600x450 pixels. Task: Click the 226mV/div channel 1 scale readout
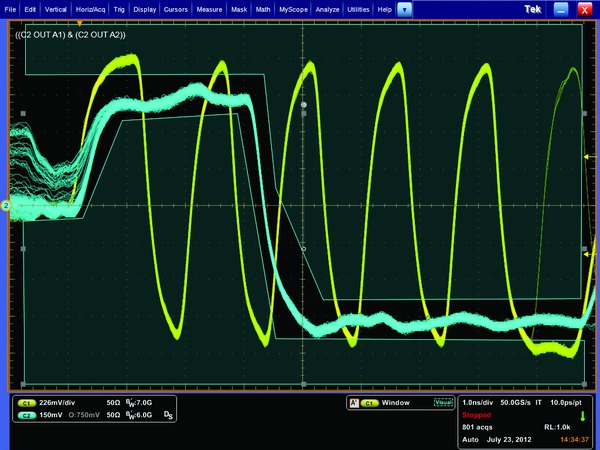pos(56,402)
